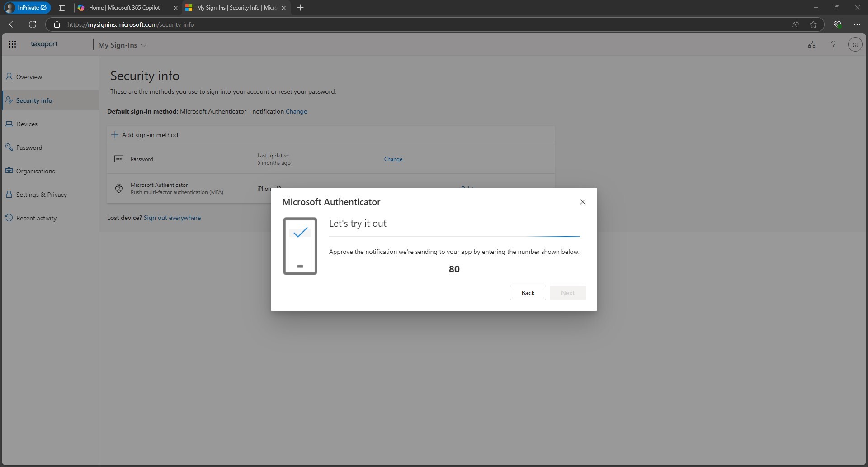Open the tab actions menu
The height and width of the screenshot is (467, 868).
[x=62, y=8]
